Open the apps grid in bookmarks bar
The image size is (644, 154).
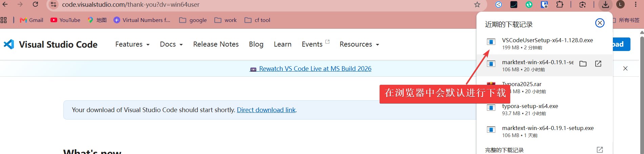(x=4, y=20)
